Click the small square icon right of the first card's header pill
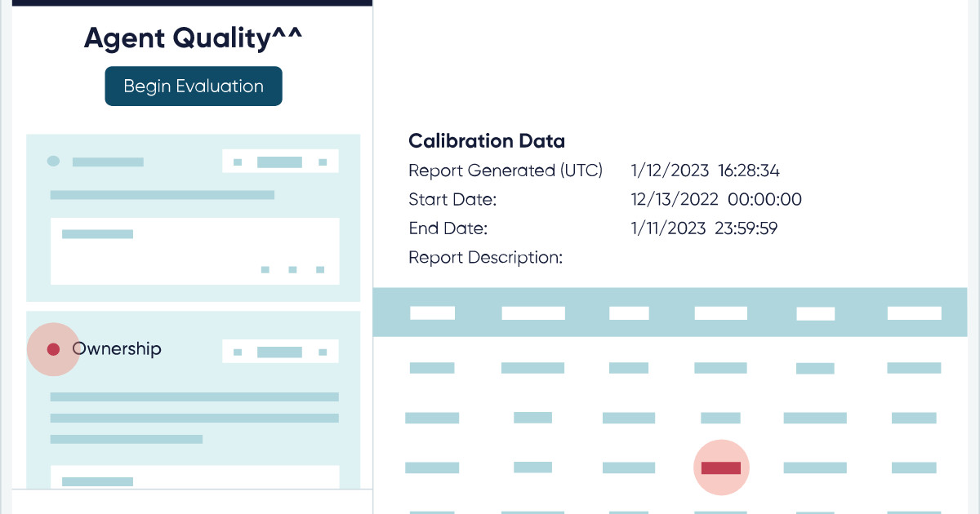This screenshot has width=980, height=514. click(x=323, y=161)
